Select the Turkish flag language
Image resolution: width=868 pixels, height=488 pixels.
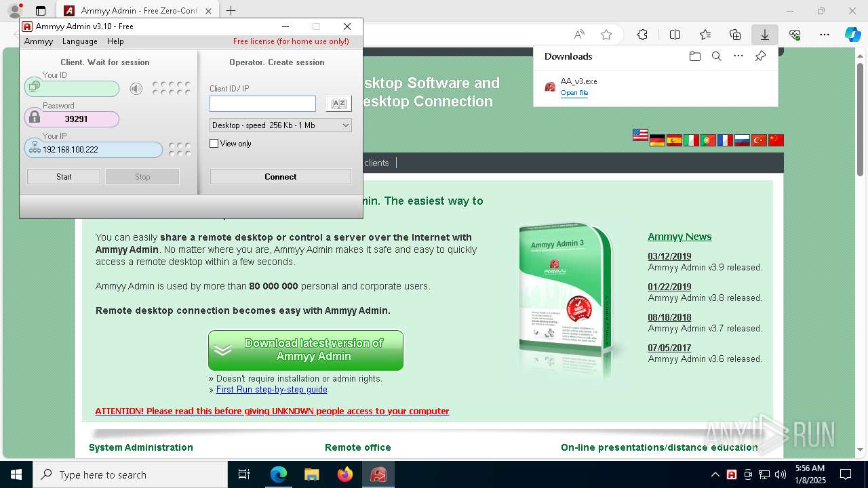coord(759,140)
